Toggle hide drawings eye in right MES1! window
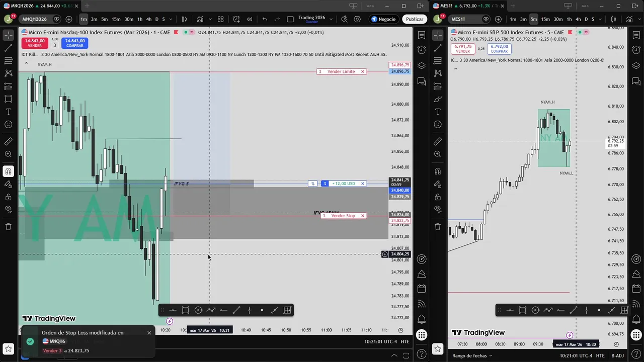 pyautogui.click(x=438, y=209)
